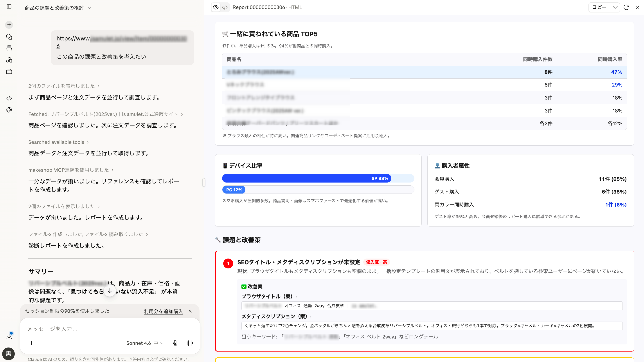Click the 課題と改善策 wrench heading
Viewport: 644px width, 362px height.
(x=238, y=240)
